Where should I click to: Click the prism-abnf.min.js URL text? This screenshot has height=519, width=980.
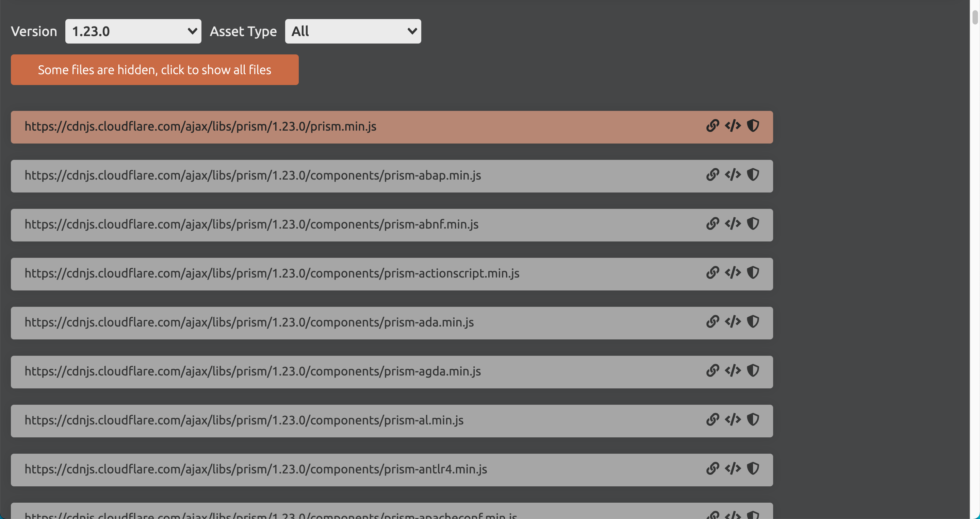pos(251,224)
